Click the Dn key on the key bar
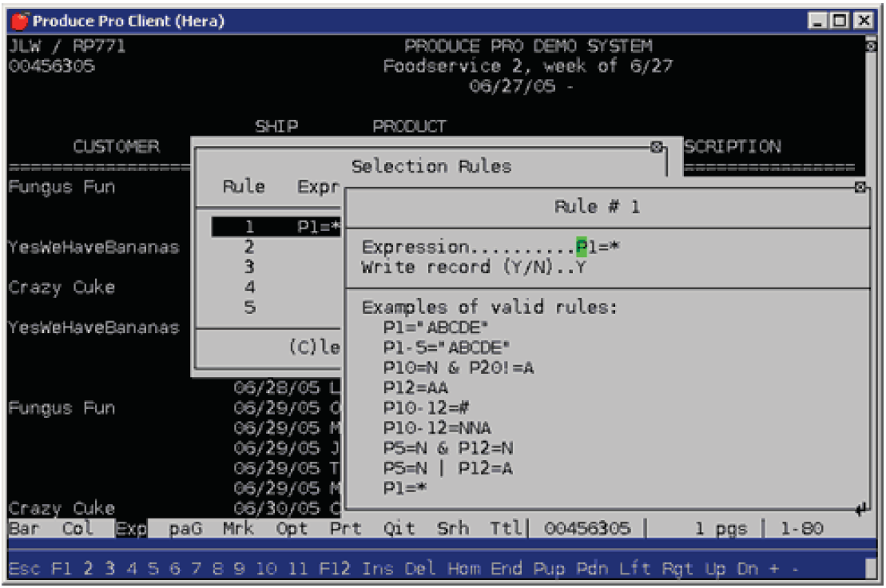The image size is (886, 588). pyautogui.click(x=748, y=568)
